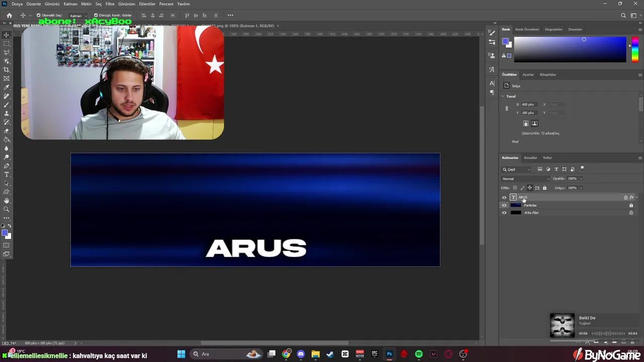Viewport: 644px width, 362px height.
Task: Select the Lasso tool
Action: 7,52
